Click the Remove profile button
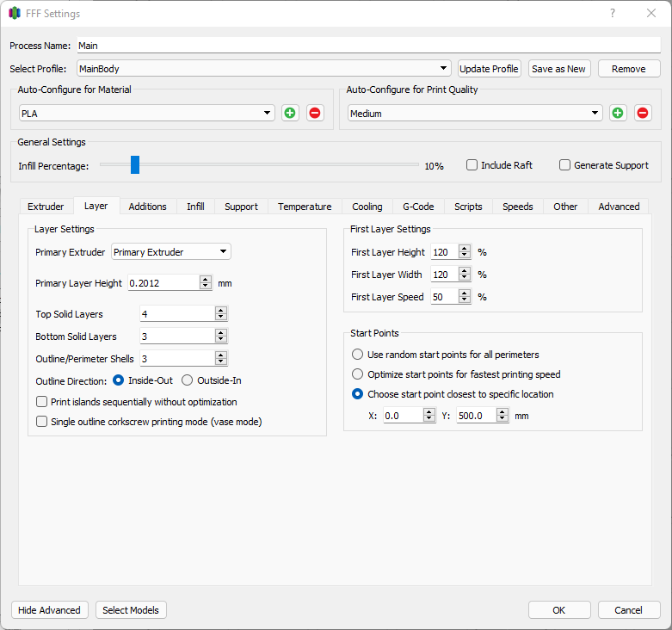Viewport: 672px width, 630px height. click(x=629, y=69)
